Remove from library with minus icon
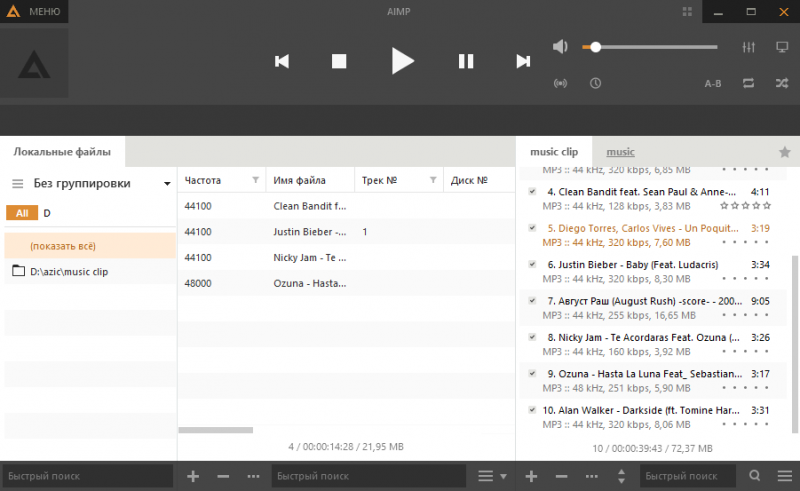This screenshot has width=800, height=491. tap(223, 476)
